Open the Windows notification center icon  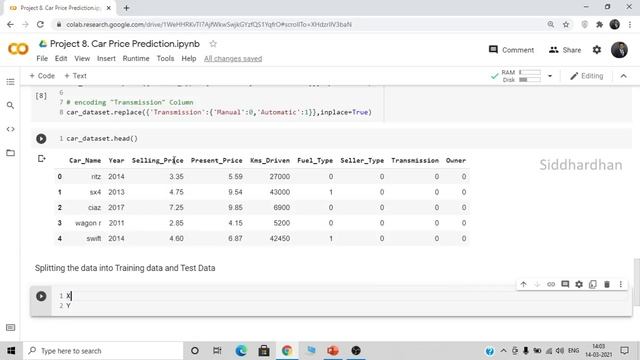click(624, 351)
